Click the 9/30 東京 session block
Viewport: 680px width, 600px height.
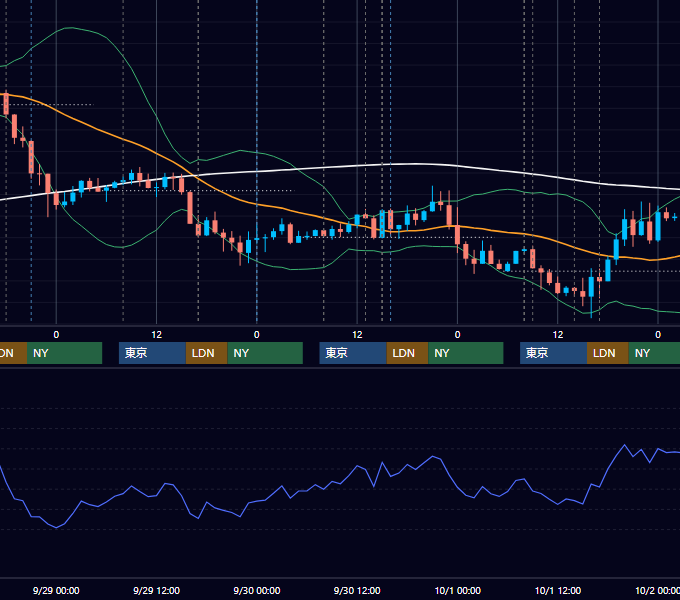click(353, 353)
